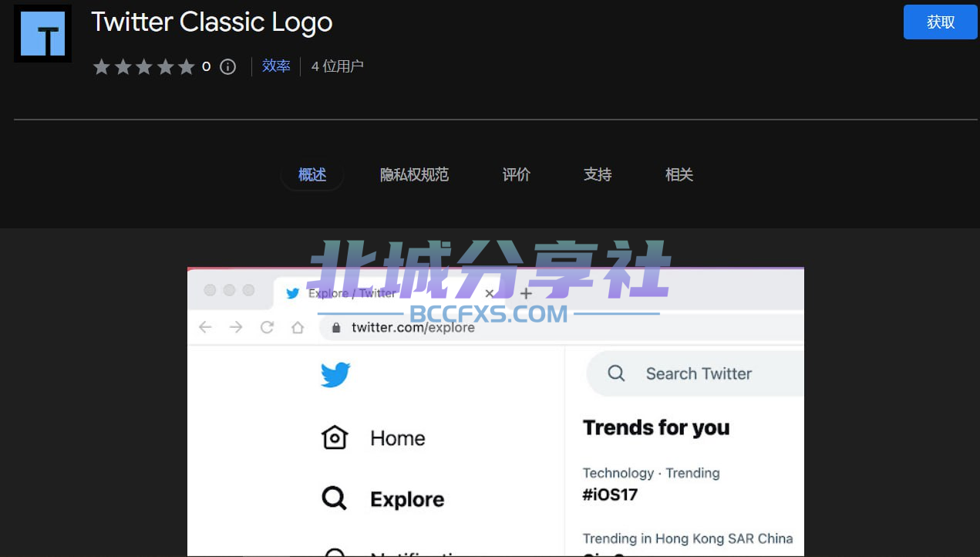Select the 概述 tab
This screenshot has width=980, height=557.
click(312, 175)
